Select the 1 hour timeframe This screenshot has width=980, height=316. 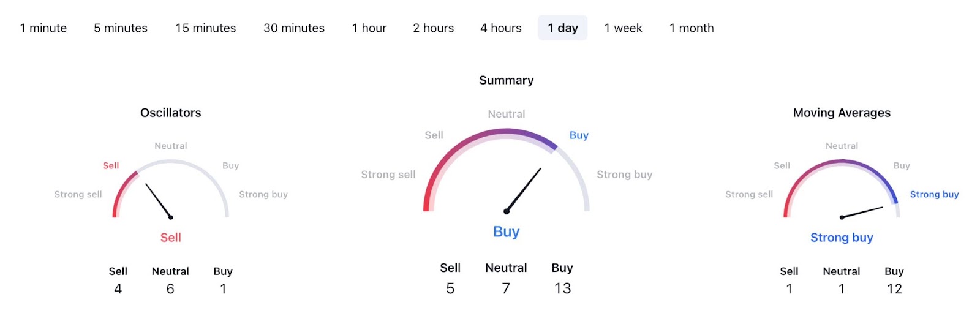pos(369,28)
